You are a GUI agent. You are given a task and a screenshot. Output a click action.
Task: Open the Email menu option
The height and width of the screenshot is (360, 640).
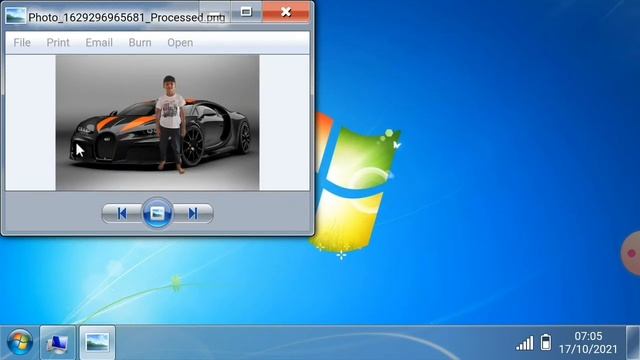click(x=99, y=42)
